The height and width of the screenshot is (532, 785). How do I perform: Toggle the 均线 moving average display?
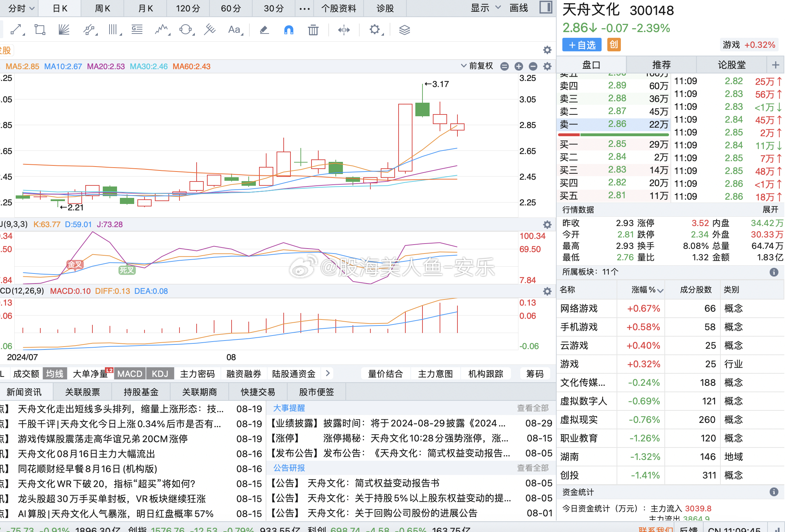pyautogui.click(x=55, y=373)
